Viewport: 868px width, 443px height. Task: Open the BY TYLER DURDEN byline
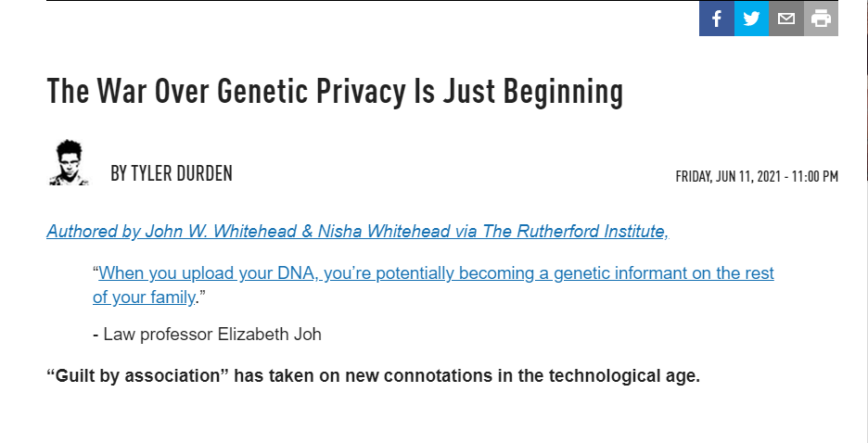click(172, 173)
